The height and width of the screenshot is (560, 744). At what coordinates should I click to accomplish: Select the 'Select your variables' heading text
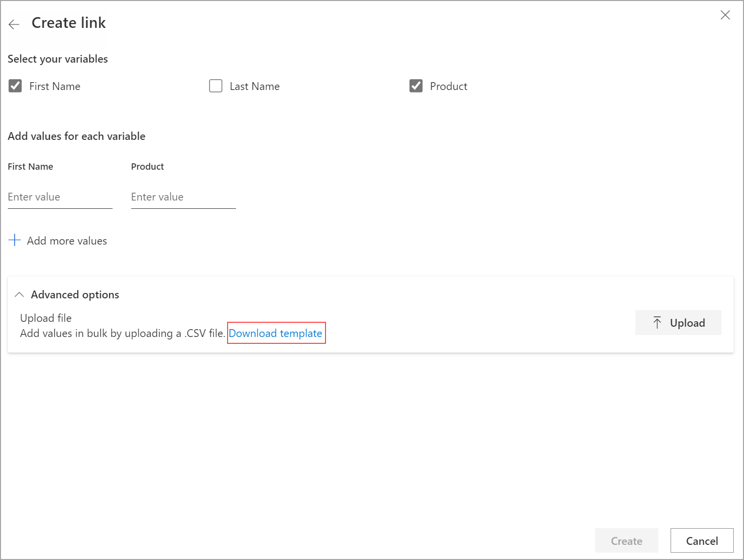click(x=58, y=59)
